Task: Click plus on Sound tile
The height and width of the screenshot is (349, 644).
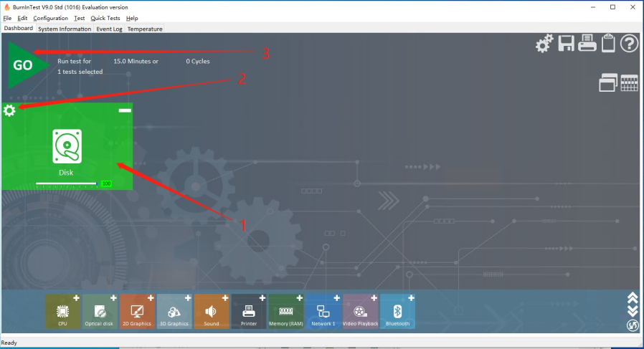Action: click(x=225, y=298)
